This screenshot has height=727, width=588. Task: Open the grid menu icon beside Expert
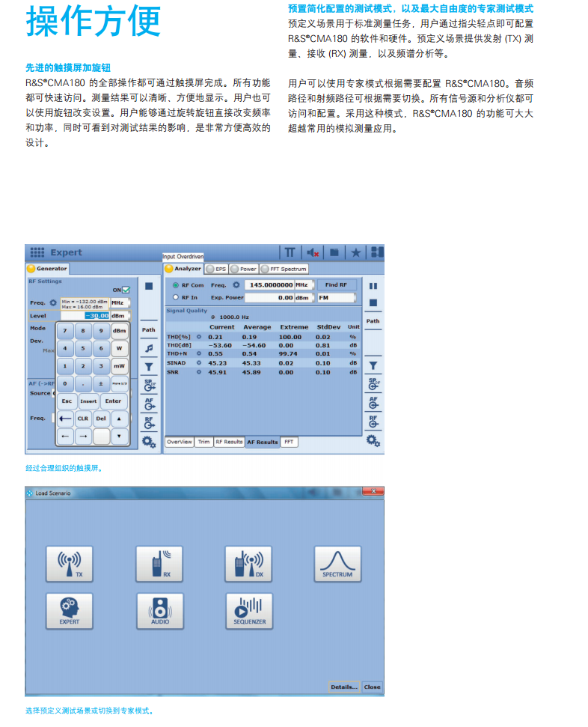point(37,252)
